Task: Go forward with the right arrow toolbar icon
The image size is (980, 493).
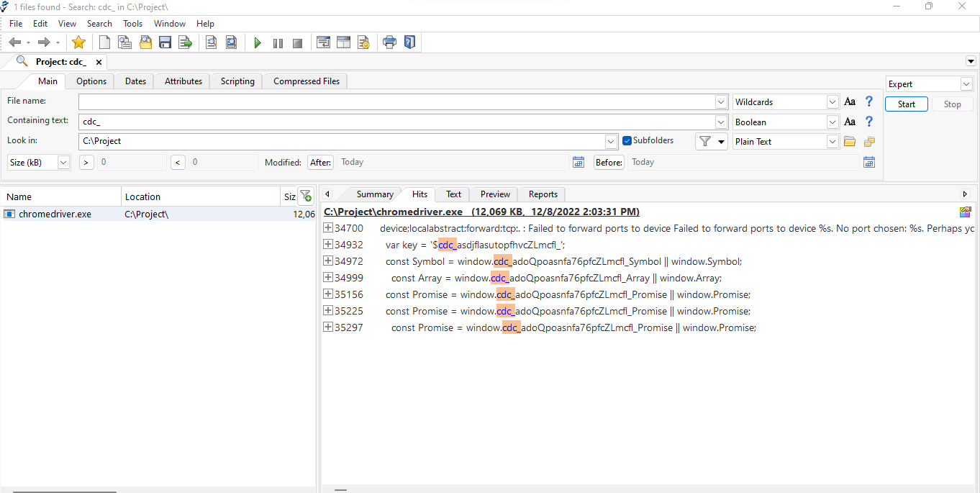Action: (43, 42)
